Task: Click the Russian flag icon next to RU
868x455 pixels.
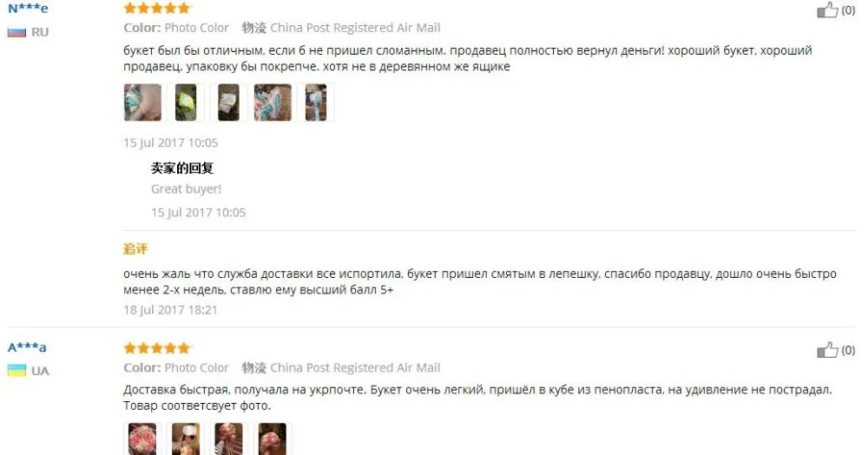Action: 16,32
